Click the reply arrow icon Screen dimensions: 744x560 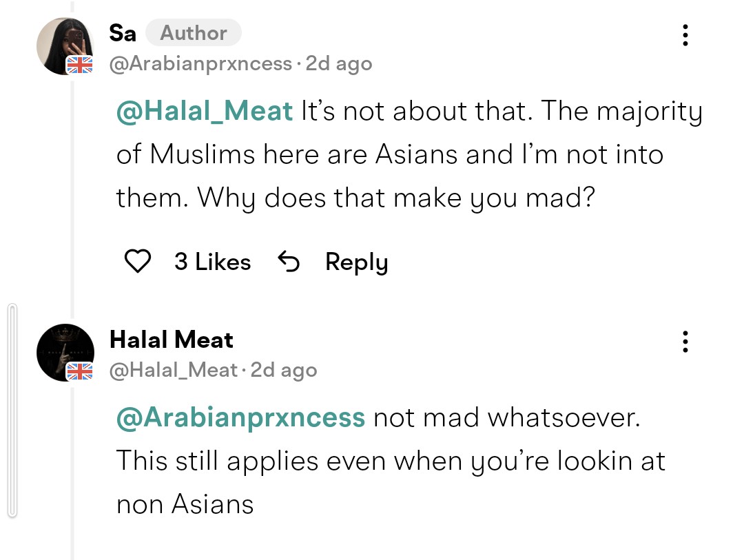pos(289,261)
